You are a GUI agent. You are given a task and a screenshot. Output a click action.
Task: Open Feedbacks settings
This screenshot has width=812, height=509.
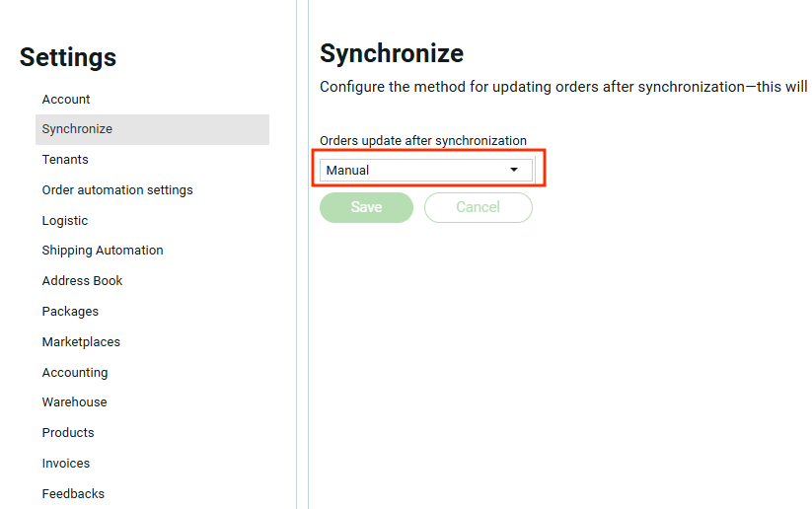73,494
